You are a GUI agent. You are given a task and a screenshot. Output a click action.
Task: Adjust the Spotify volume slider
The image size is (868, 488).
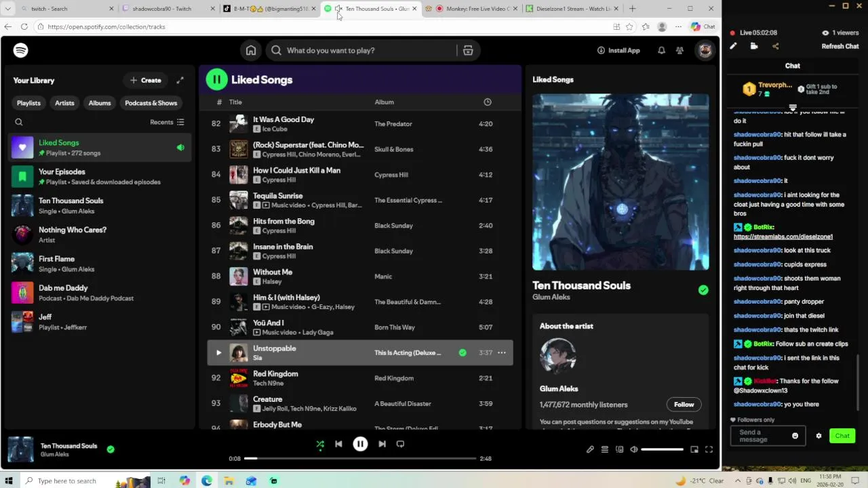coord(662,449)
